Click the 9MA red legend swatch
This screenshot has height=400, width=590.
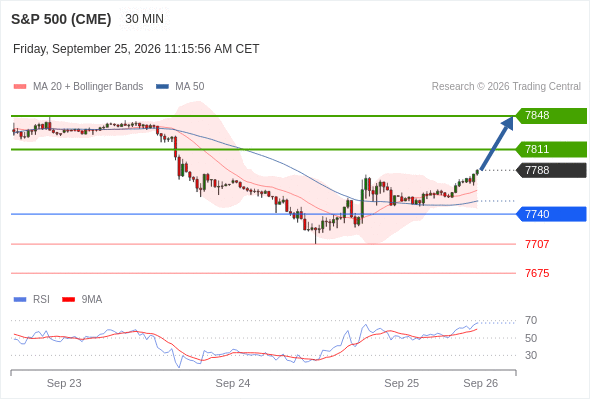(68, 300)
